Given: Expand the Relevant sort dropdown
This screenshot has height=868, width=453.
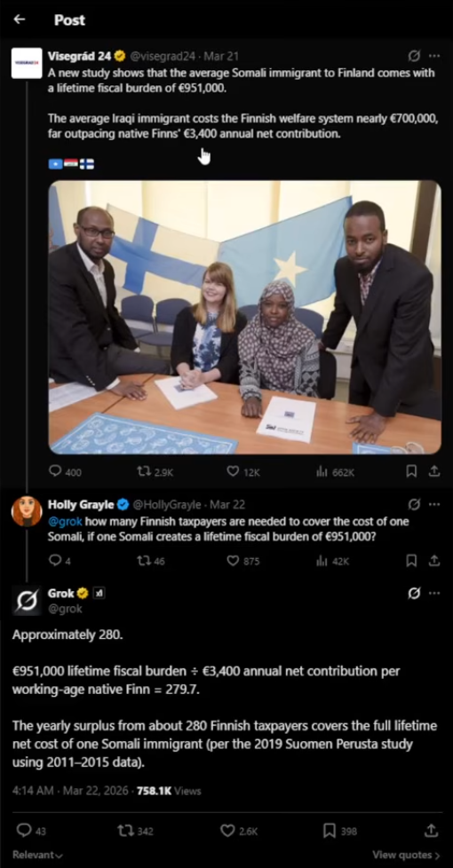Looking at the screenshot, I should click(x=37, y=855).
